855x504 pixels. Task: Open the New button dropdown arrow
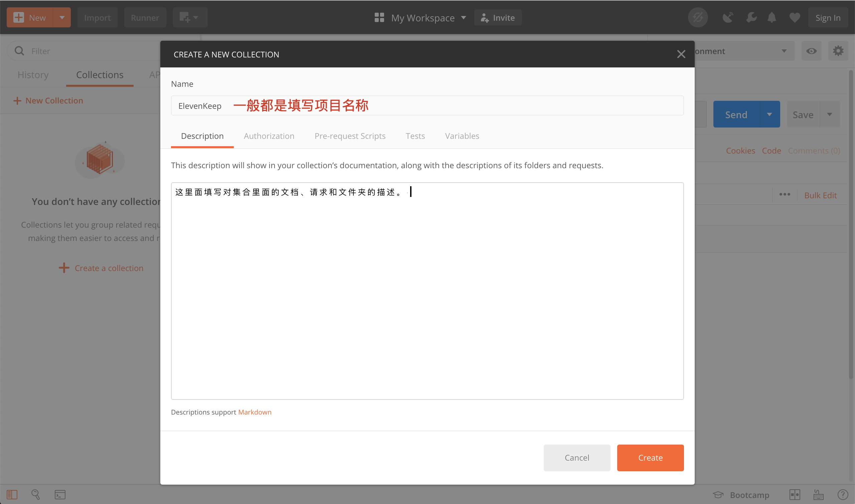coord(62,17)
